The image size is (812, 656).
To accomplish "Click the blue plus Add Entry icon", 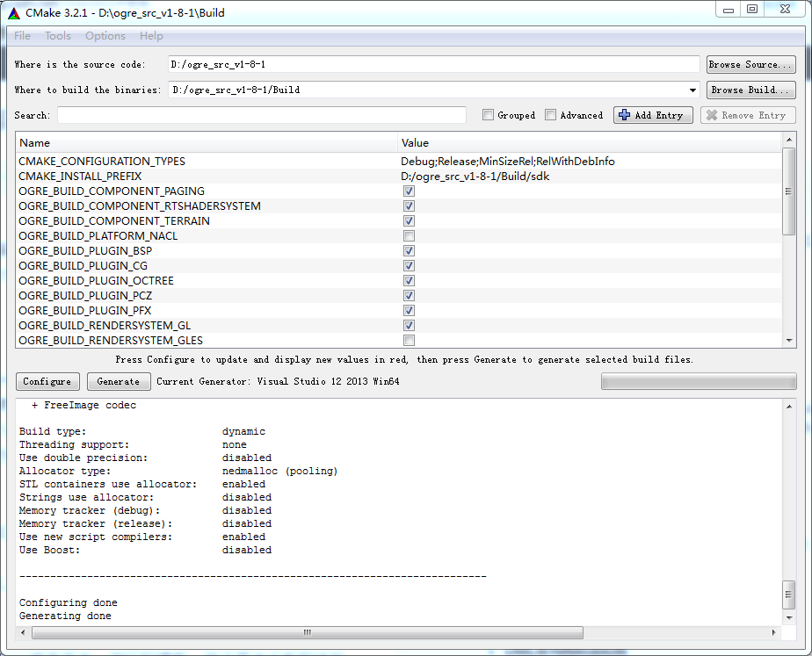I will (625, 115).
